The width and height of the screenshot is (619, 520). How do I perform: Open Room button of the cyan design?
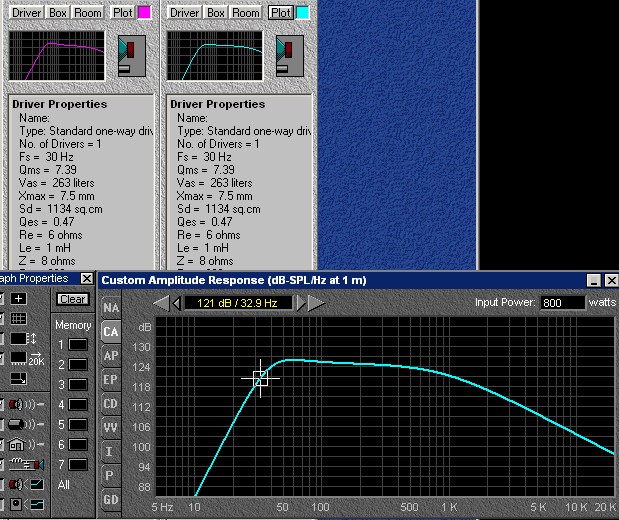[x=246, y=13]
